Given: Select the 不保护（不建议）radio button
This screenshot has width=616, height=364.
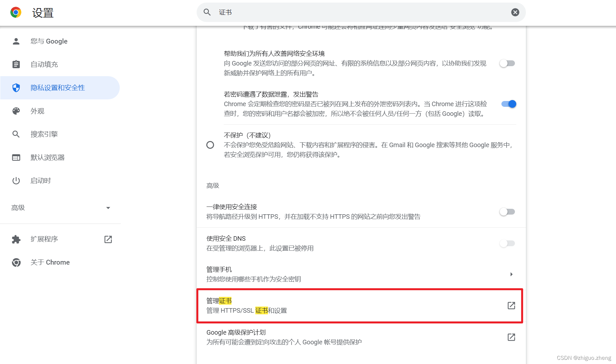Looking at the screenshot, I should coord(210,145).
